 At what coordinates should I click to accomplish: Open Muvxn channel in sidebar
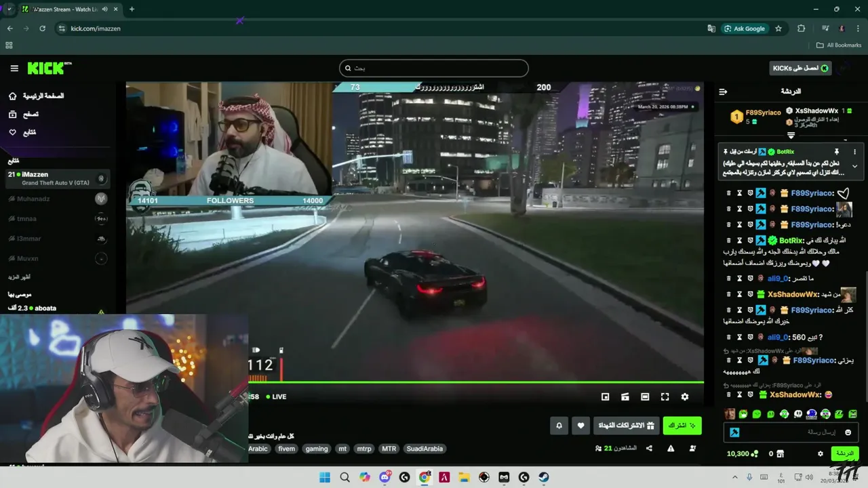[x=58, y=258]
